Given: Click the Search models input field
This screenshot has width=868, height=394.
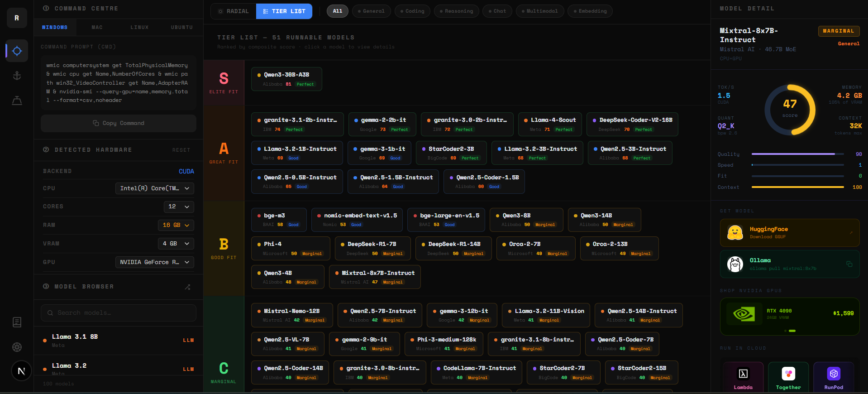Looking at the screenshot, I should (119, 313).
